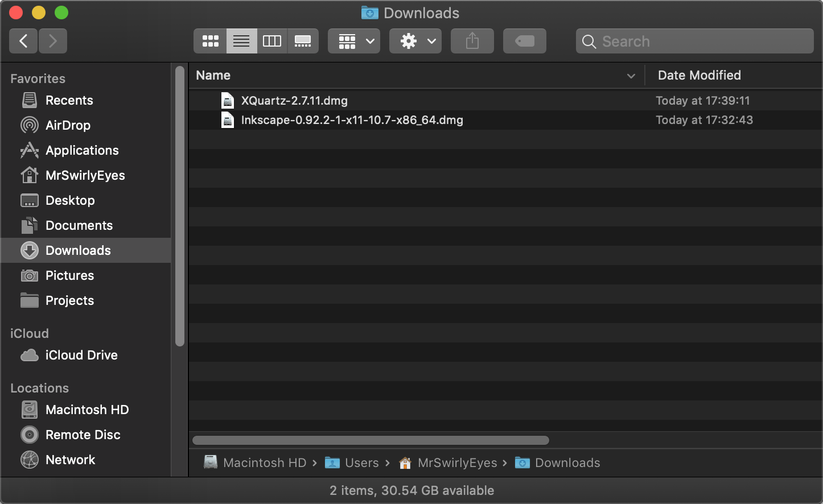
Task: Open the gear action menu
Action: click(415, 41)
